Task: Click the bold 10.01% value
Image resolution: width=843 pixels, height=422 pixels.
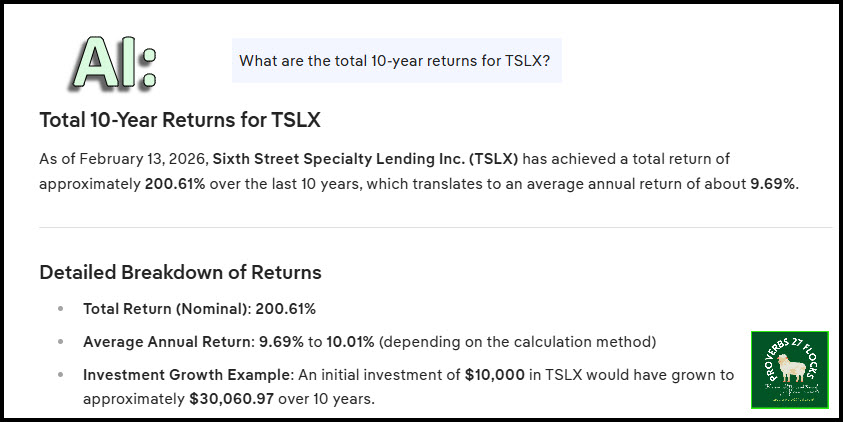Action: pyautogui.click(x=348, y=342)
